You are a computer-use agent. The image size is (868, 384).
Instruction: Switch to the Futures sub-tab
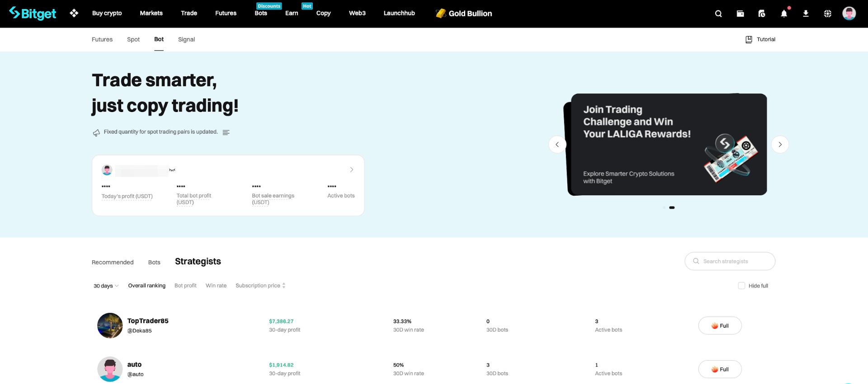[102, 39]
